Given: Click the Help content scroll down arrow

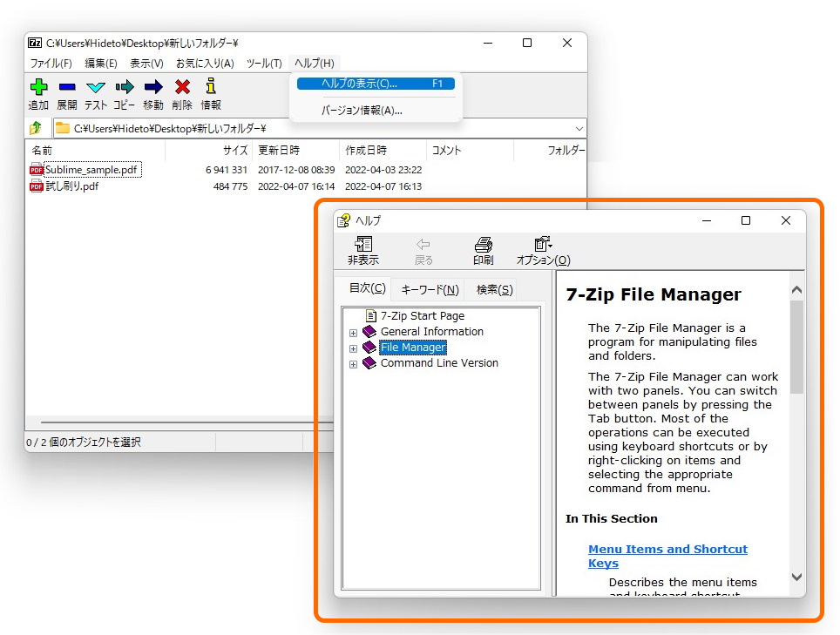Looking at the screenshot, I should tap(796, 578).
